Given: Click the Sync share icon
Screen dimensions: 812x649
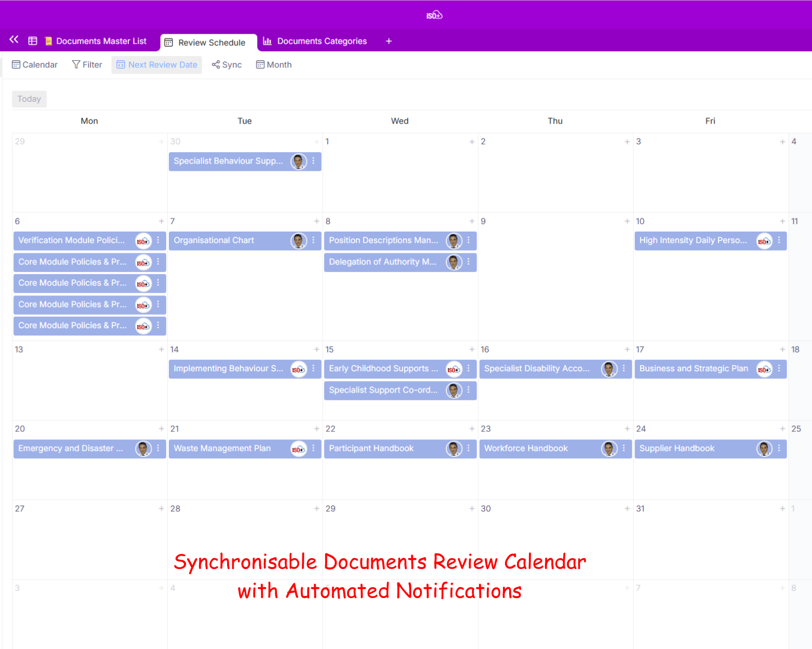Looking at the screenshot, I should pos(216,65).
